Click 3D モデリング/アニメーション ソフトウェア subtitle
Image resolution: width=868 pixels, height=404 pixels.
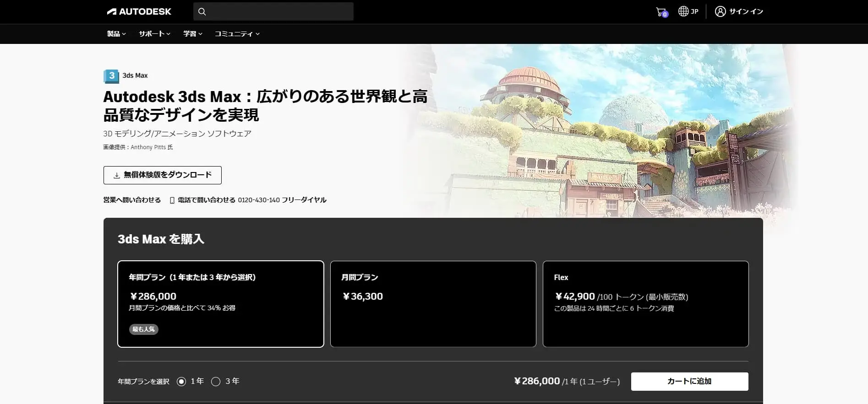coord(177,134)
